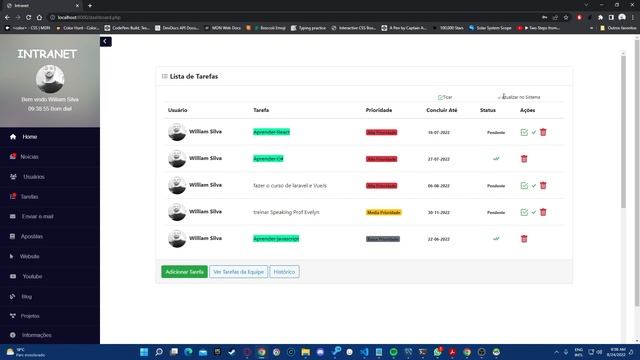Edit the treinar Speaking Prof Evelyn task
This screenshot has width=640, height=360.
(x=524, y=212)
